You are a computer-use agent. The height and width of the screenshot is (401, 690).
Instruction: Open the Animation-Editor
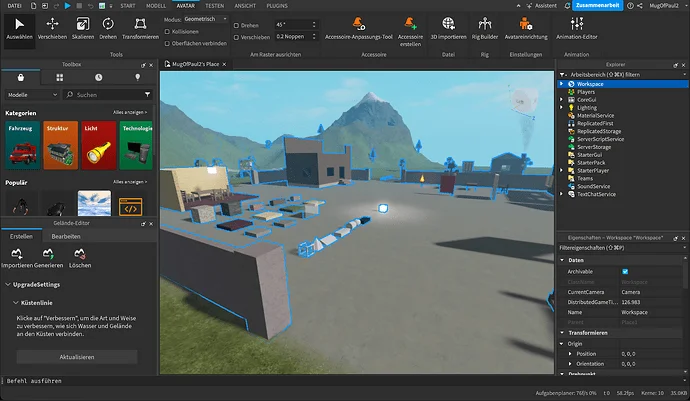[576, 29]
